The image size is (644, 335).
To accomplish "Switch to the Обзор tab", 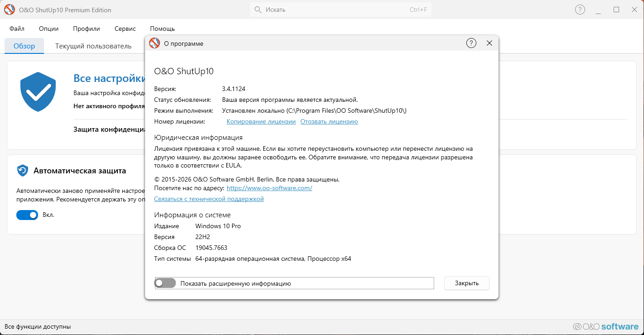I will tap(24, 46).
